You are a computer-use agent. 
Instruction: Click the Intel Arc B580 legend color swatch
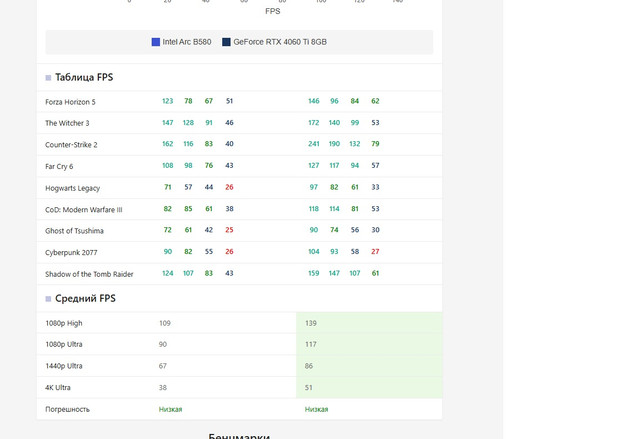click(156, 42)
